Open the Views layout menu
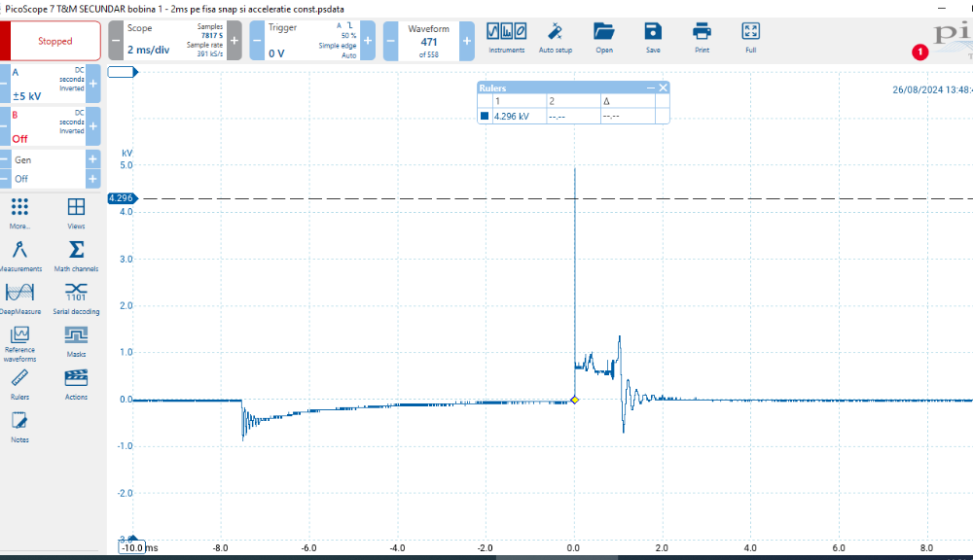The width and height of the screenshot is (973, 560). click(76, 211)
